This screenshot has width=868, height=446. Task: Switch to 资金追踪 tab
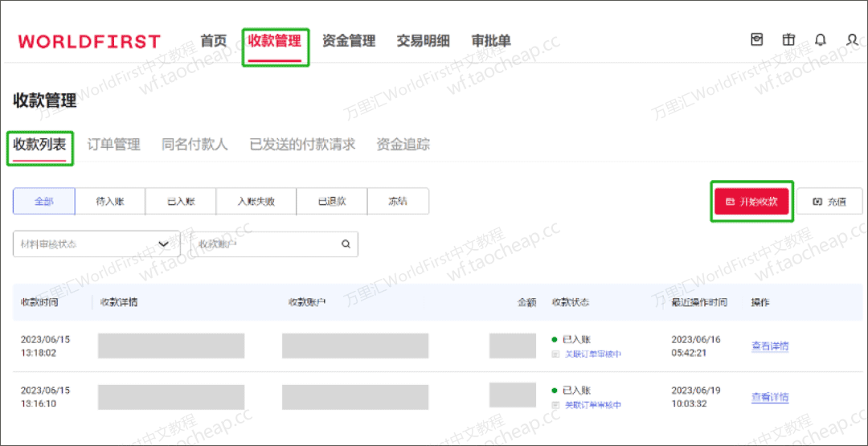403,145
